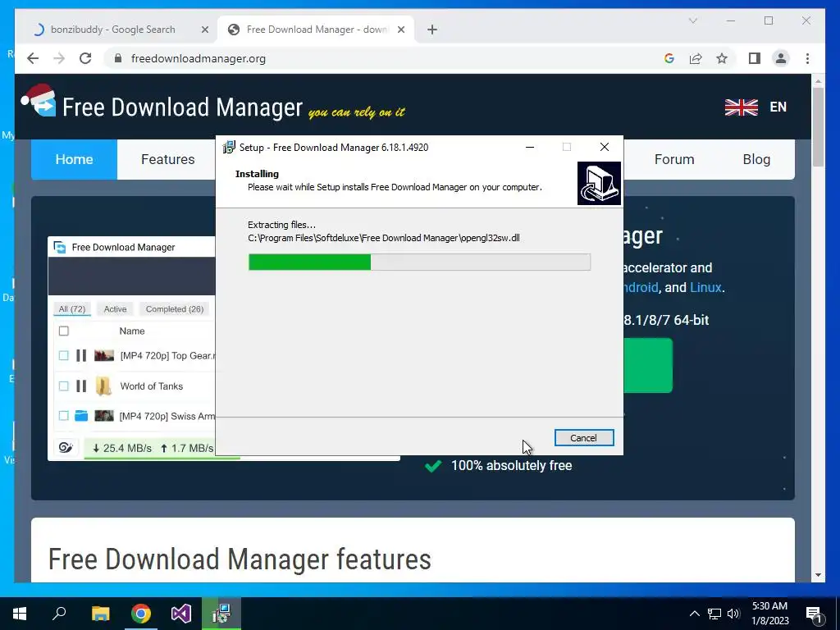Select the Completed (26) filter tab
Image resolution: width=840 pixels, height=630 pixels.
click(x=175, y=309)
